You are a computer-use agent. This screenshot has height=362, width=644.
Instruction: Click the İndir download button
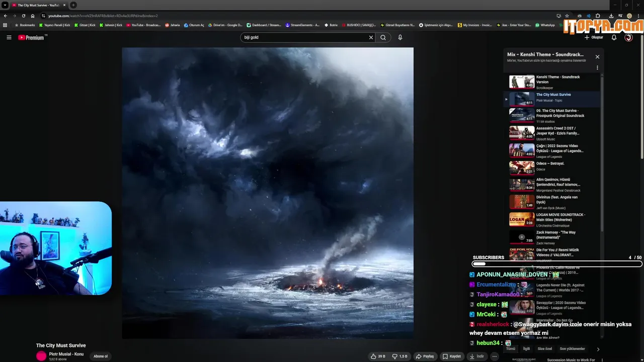[476, 356]
